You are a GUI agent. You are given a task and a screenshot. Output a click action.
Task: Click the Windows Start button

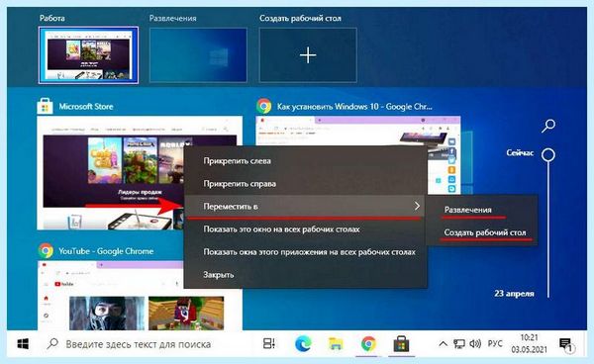tap(23, 344)
